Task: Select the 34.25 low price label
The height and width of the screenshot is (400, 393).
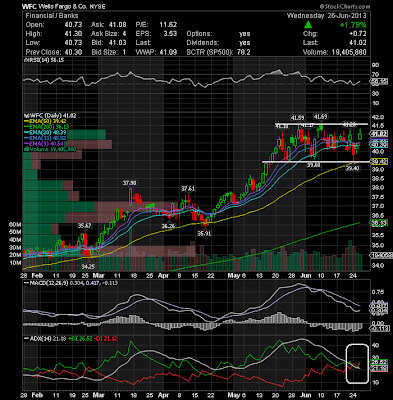Action: pos(88,267)
